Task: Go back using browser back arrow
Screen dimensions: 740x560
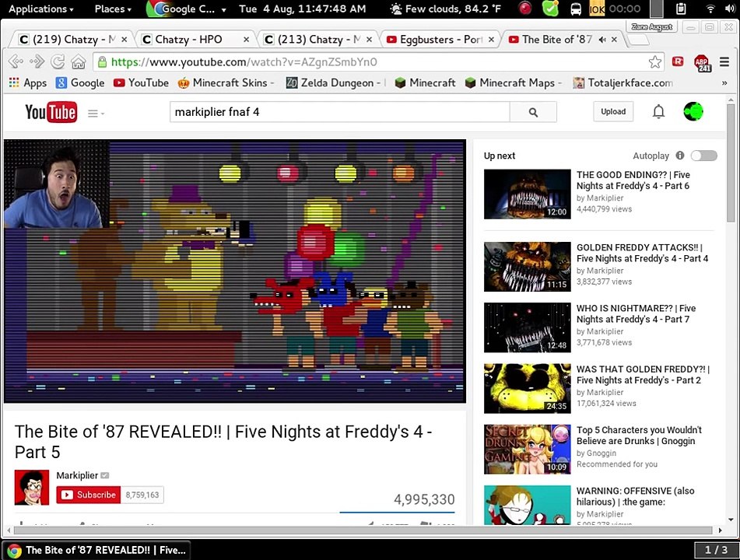Action: click(x=16, y=61)
